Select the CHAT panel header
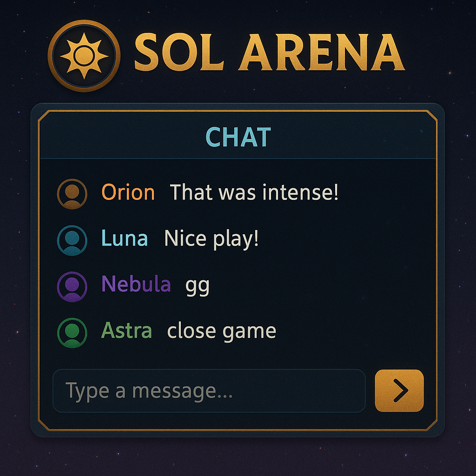Screen dimensions: 476x476 [x=238, y=137]
